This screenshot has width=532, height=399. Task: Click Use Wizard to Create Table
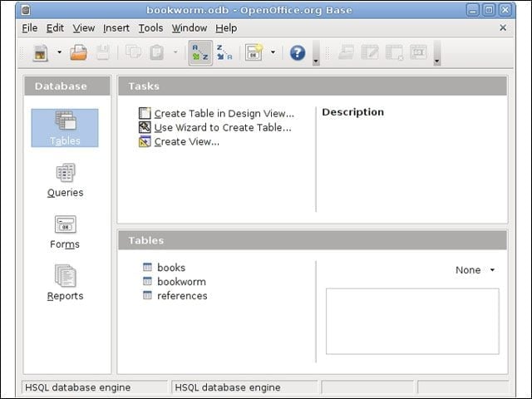(x=223, y=127)
